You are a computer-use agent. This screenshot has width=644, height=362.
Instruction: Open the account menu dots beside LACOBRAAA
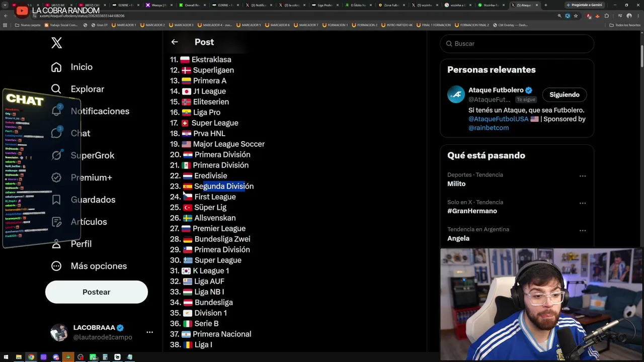coord(149,332)
